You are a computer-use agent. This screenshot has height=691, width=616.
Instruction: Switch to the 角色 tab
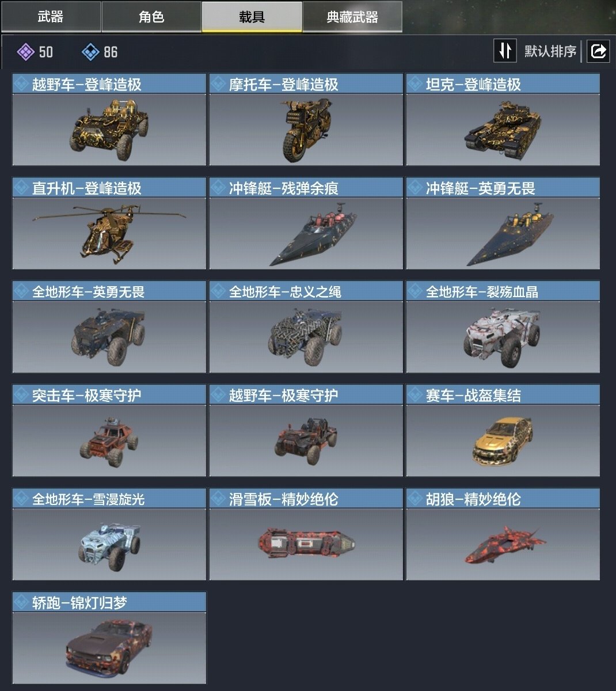click(x=151, y=17)
